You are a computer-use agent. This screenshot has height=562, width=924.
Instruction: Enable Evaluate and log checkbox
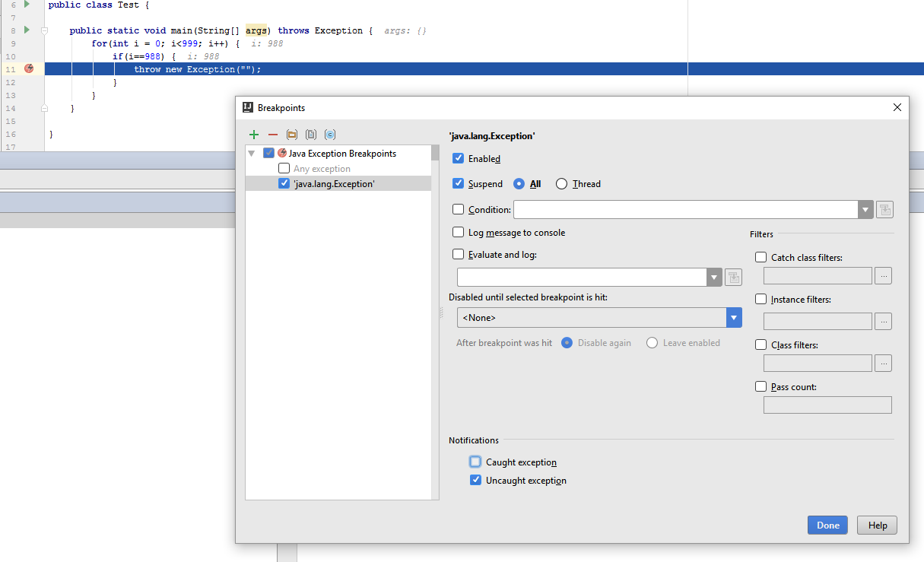pyautogui.click(x=458, y=254)
